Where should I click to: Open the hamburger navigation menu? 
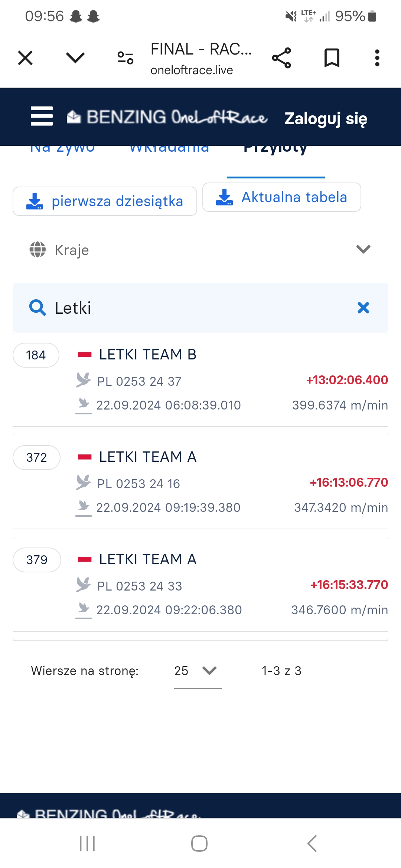[x=42, y=116]
